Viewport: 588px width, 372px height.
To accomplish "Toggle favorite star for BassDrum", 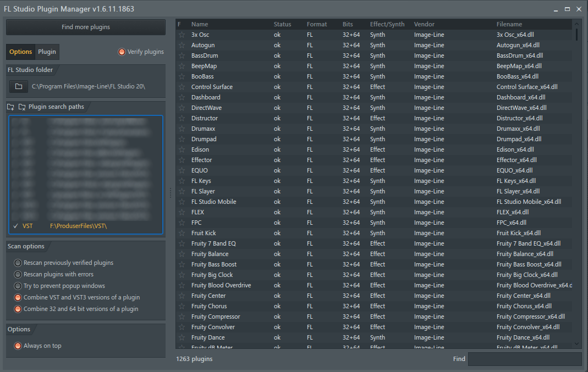I will (x=182, y=56).
